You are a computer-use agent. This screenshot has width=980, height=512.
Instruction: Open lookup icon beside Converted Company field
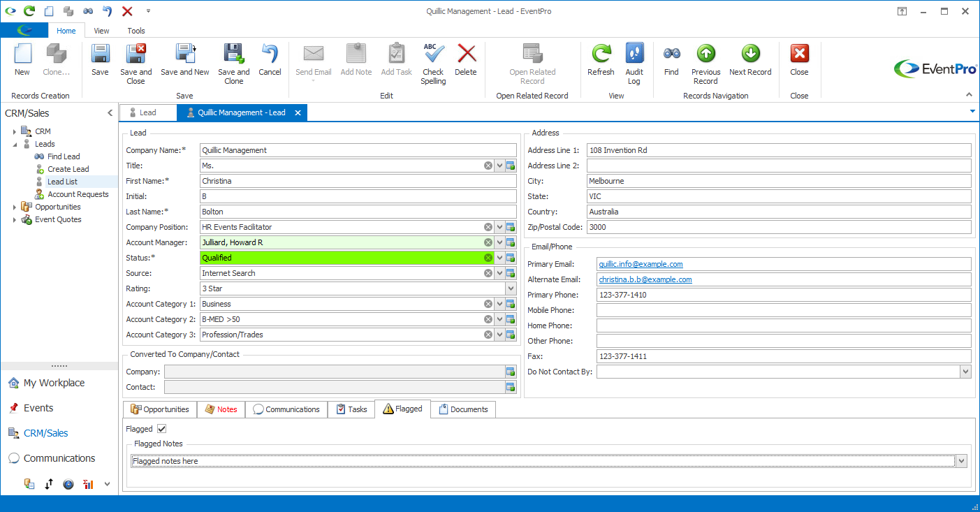(511, 372)
